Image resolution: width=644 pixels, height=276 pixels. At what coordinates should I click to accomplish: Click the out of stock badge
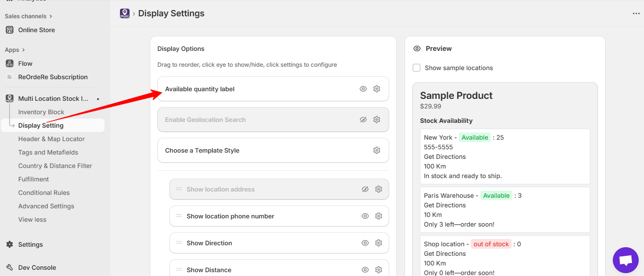coord(491,244)
